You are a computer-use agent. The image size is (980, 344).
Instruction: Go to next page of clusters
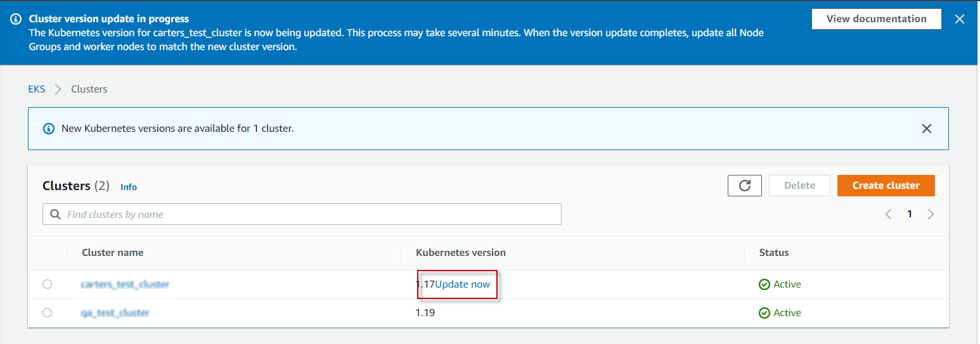tap(931, 214)
